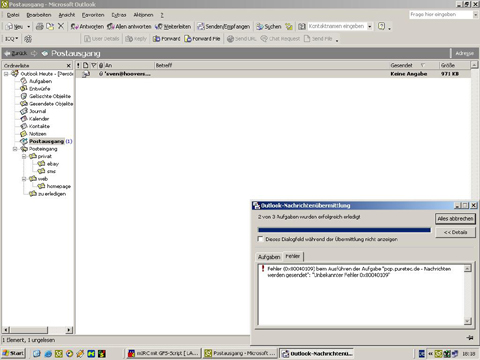
Task: Click the Move to folder icon
Action: [x=50, y=26]
